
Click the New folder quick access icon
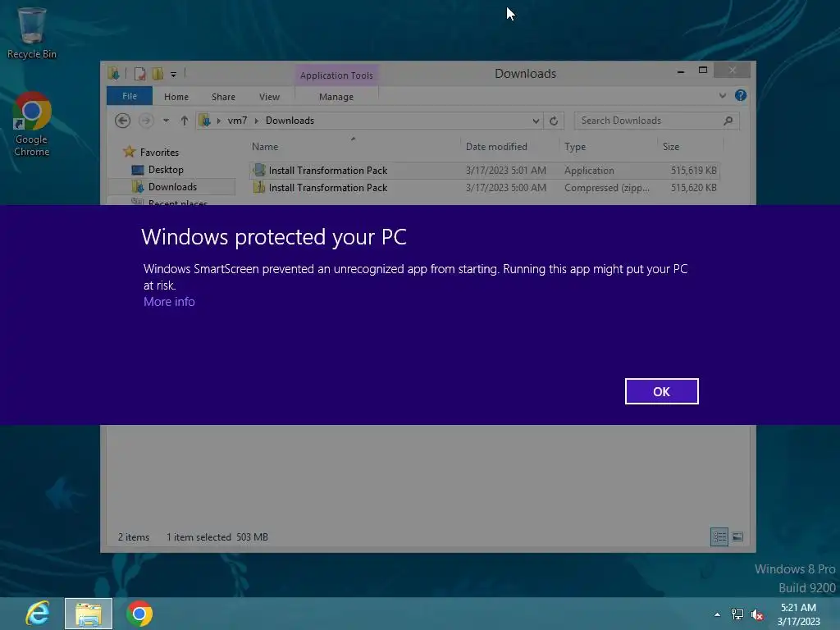click(x=157, y=73)
